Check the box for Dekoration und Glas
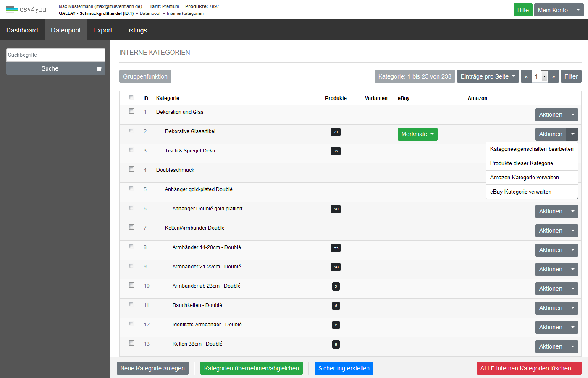 click(131, 111)
